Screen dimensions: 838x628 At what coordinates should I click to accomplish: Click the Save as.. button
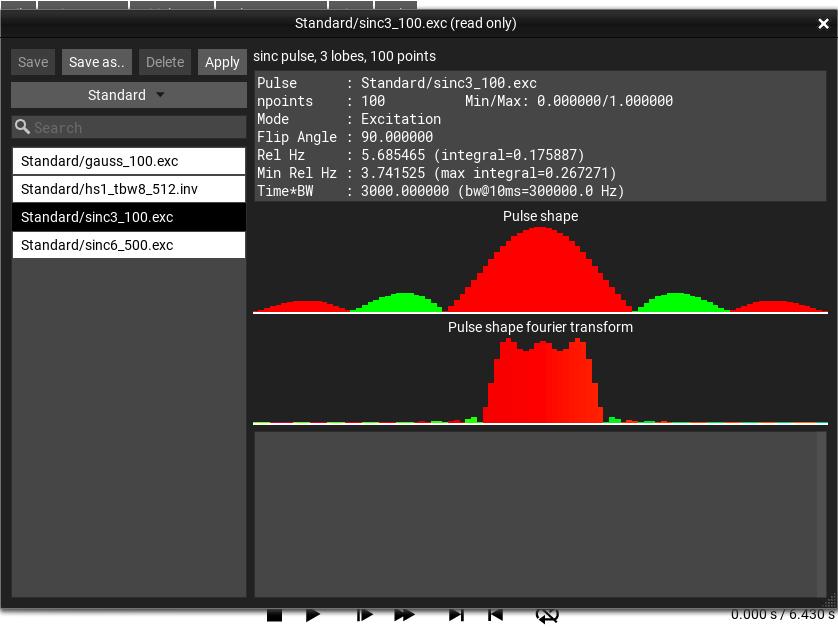(97, 62)
